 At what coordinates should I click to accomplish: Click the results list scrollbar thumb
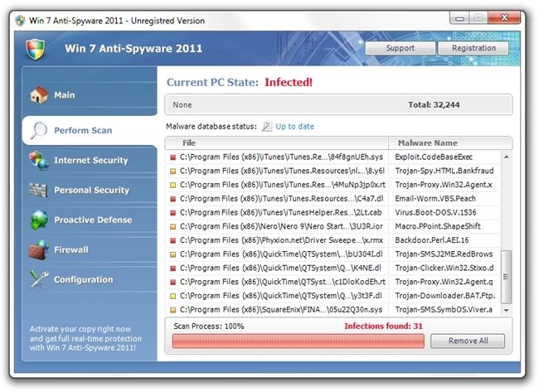tap(506, 277)
